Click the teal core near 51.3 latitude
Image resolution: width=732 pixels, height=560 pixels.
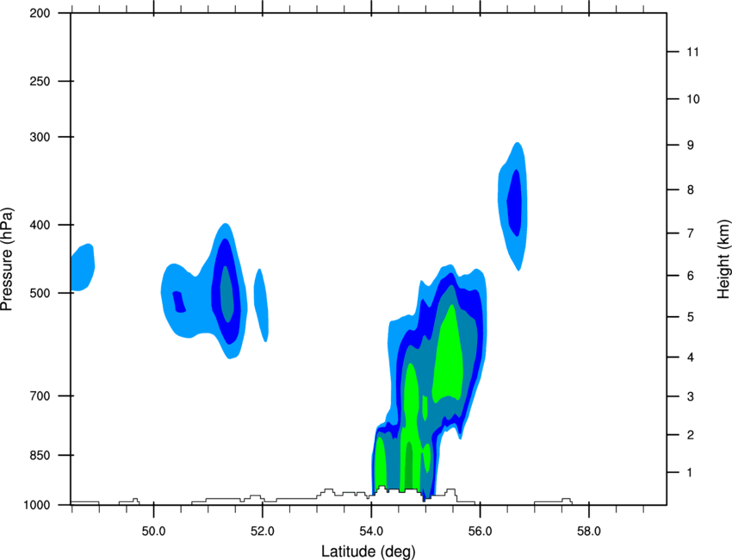(x=226, y=295)
